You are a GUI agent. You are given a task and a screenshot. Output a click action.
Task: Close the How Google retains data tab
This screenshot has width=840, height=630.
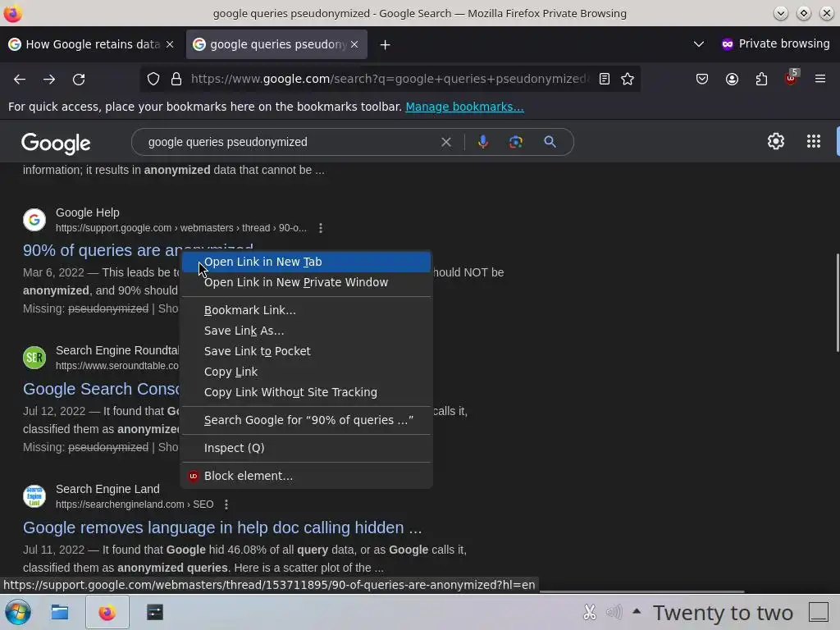(x=170, y=44)
